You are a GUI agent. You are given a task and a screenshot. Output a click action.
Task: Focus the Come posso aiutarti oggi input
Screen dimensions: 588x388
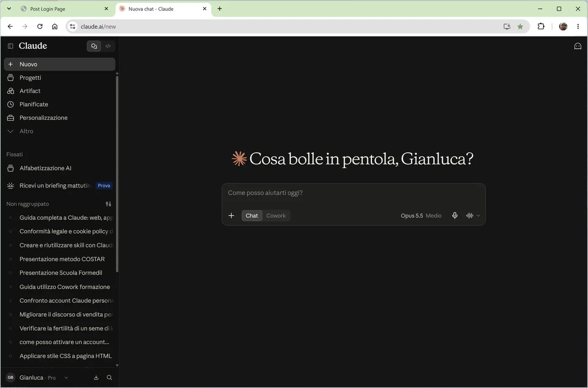(354, 193)
